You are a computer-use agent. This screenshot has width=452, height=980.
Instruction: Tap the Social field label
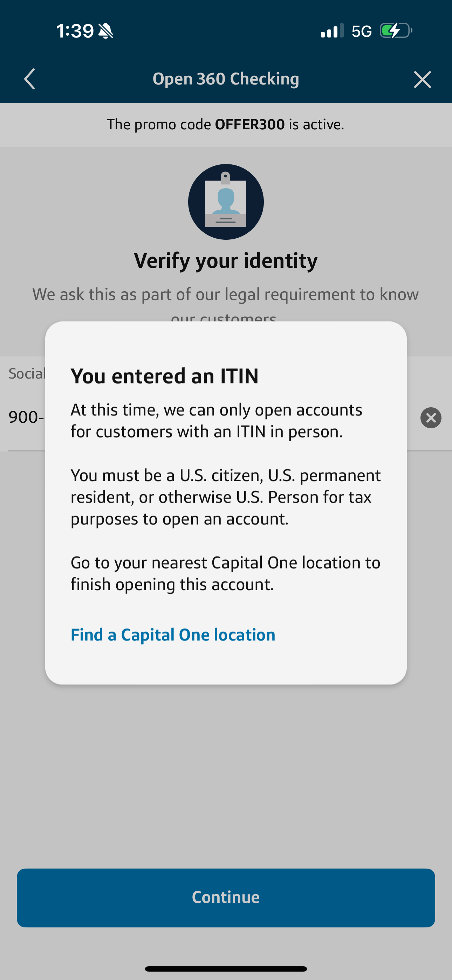(27, 374)
